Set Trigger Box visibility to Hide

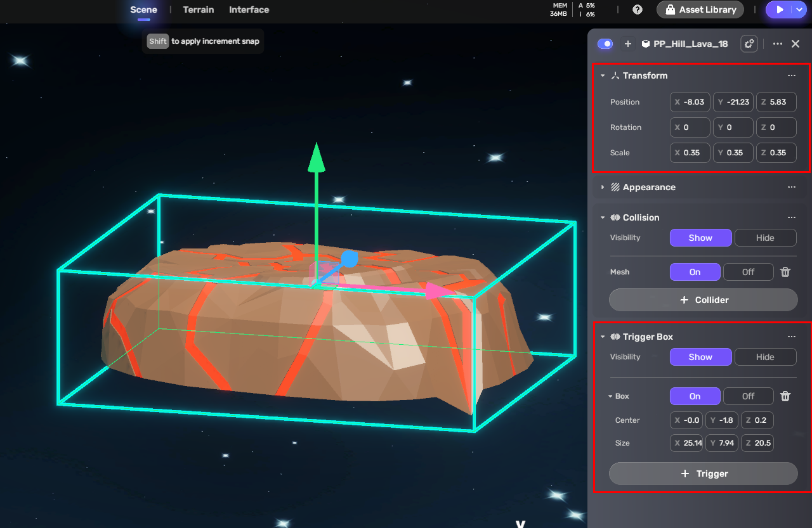[764, 357]
